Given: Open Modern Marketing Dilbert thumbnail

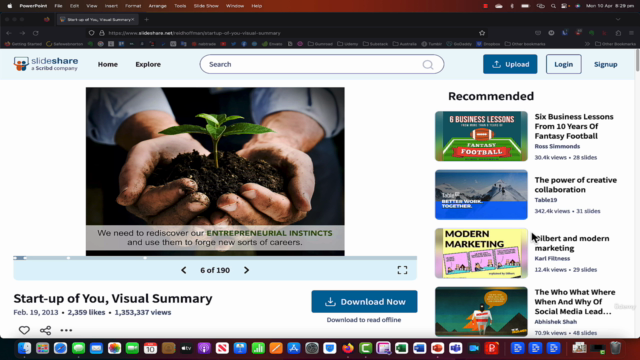Looking at the screenshot, I should [481, 253].
